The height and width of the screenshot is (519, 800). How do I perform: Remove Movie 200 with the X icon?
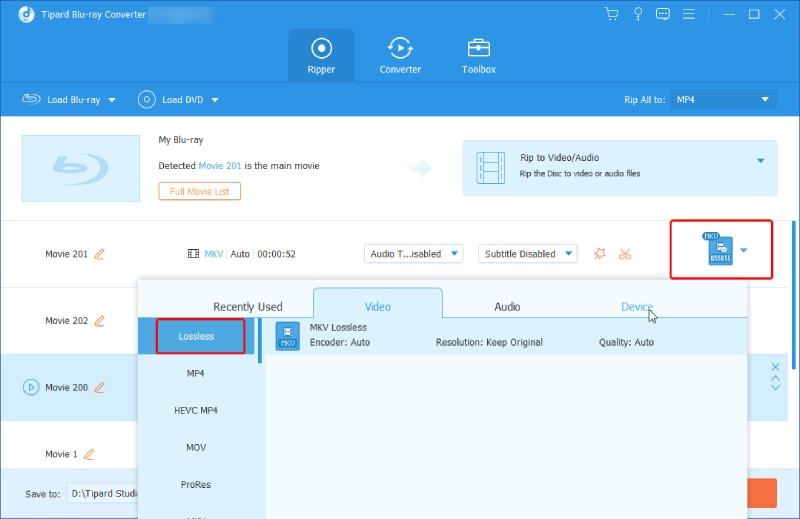pos(776,367)
